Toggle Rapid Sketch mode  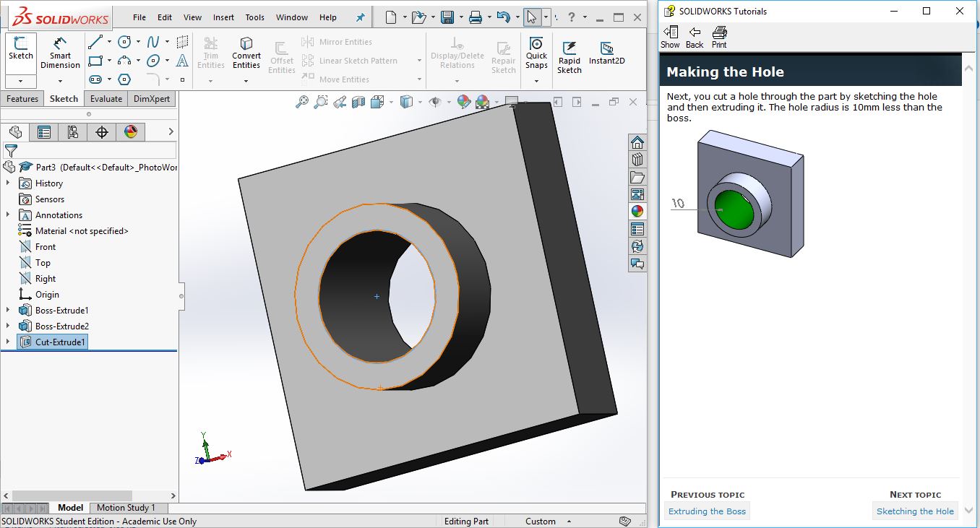coord(569,56)
